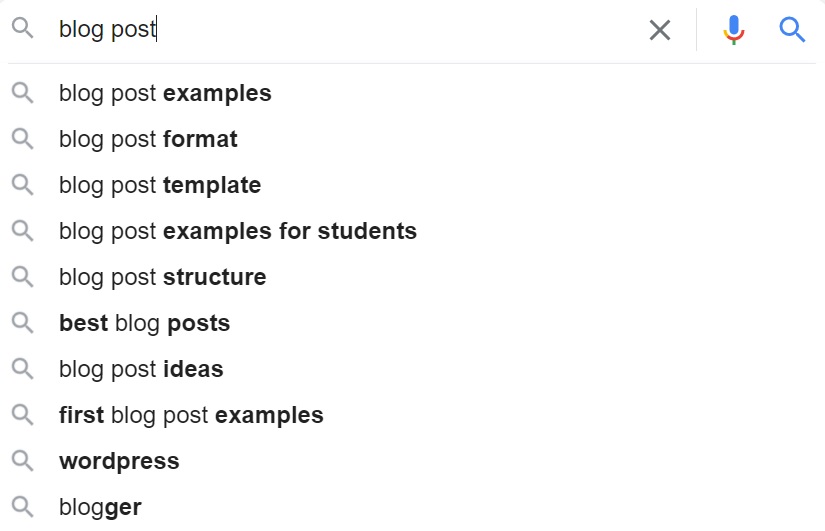
Task: Click the magnifier icon left of search box
Action: pos(23,29)
